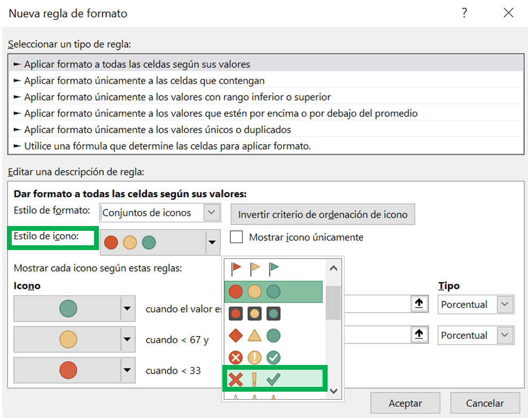Open green circle icon dropdown
Screen dimensions: 528x420
click(74, 308)
